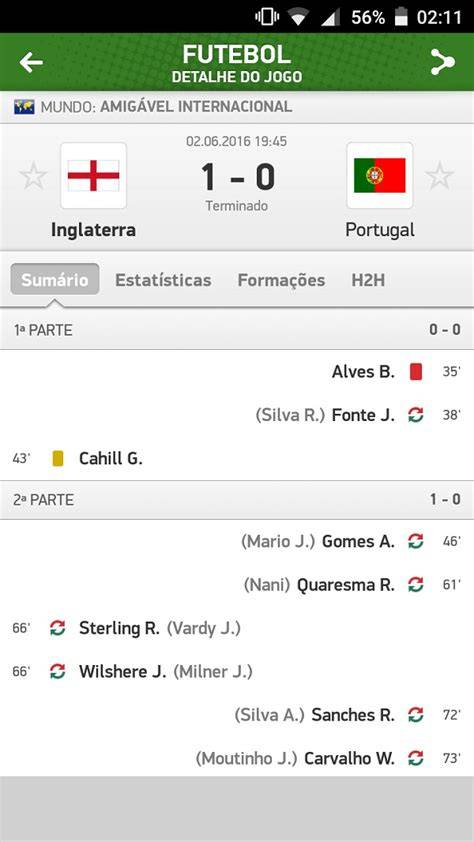Tap the back arrow in header
Image resolution: width=474 pixels, height=842 pixels.
[31, 62]
